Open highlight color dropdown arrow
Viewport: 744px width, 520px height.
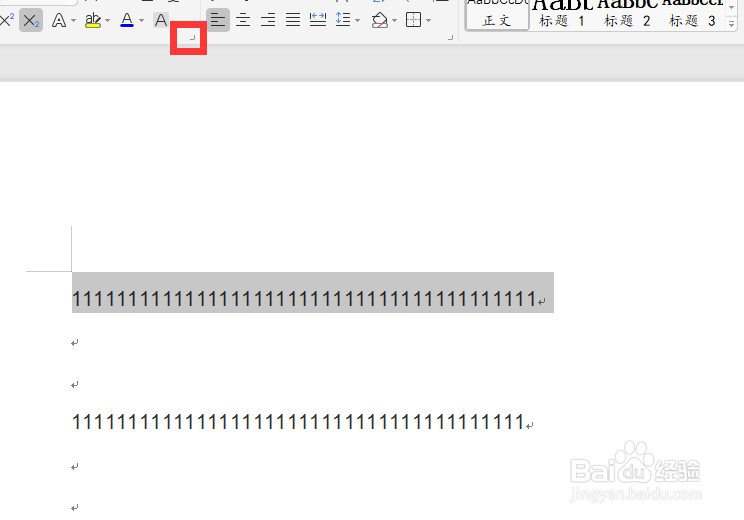[107, 20]
